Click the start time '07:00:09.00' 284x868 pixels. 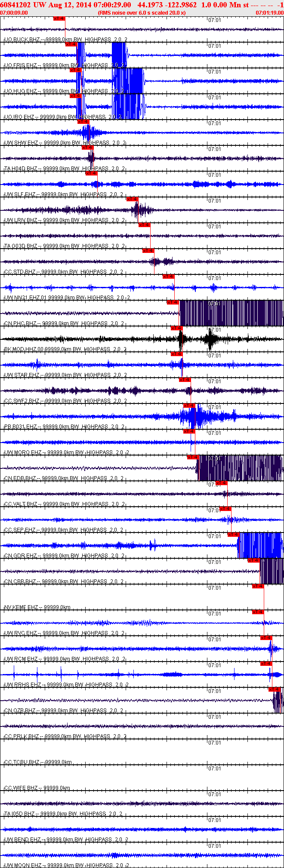point(14,13)
